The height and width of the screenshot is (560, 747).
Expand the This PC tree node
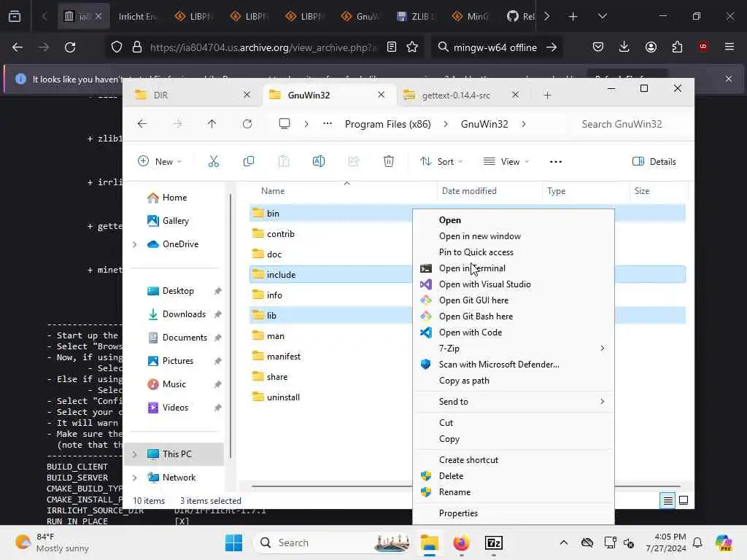[134, 454]
